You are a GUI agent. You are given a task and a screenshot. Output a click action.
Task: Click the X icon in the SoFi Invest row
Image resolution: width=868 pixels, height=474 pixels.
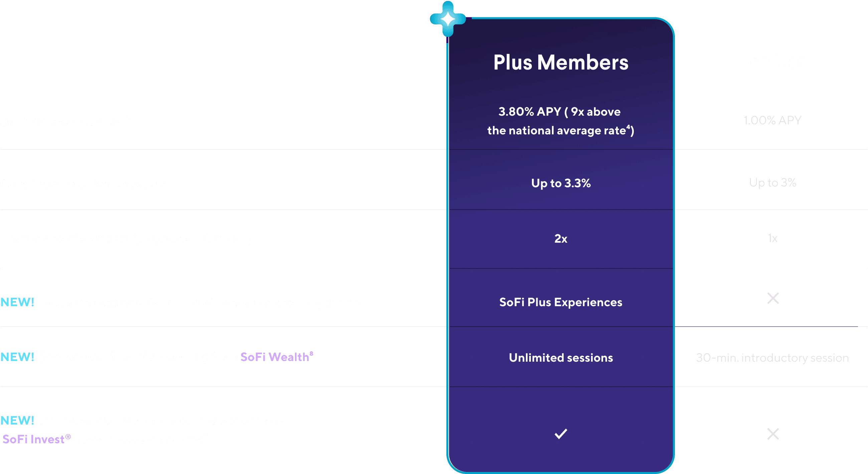pyautogui.click(x=773, y=434)
